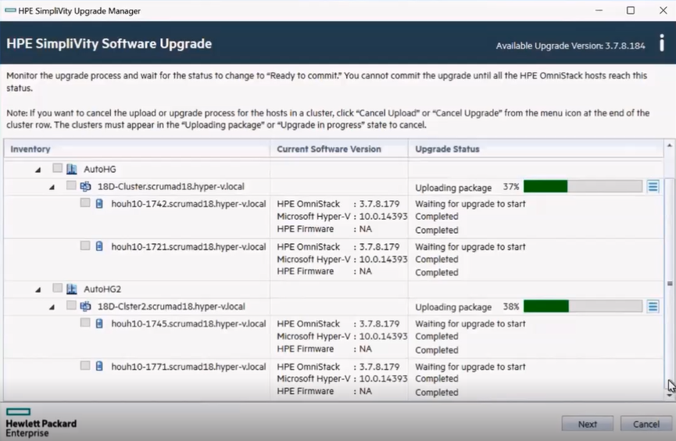The image size is (676, 441).
Task: Click Microsoft Hyper-V 10.0.14393 for houh10-1745
Action: coord(342,336)
